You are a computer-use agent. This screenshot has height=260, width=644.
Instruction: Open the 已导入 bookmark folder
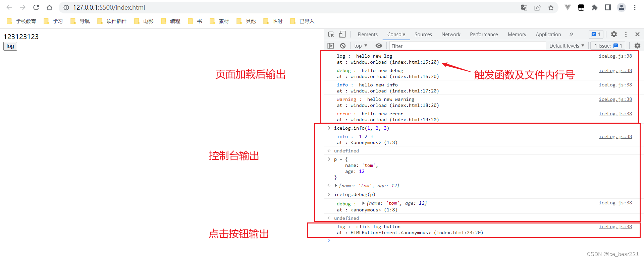pos(303,21)
